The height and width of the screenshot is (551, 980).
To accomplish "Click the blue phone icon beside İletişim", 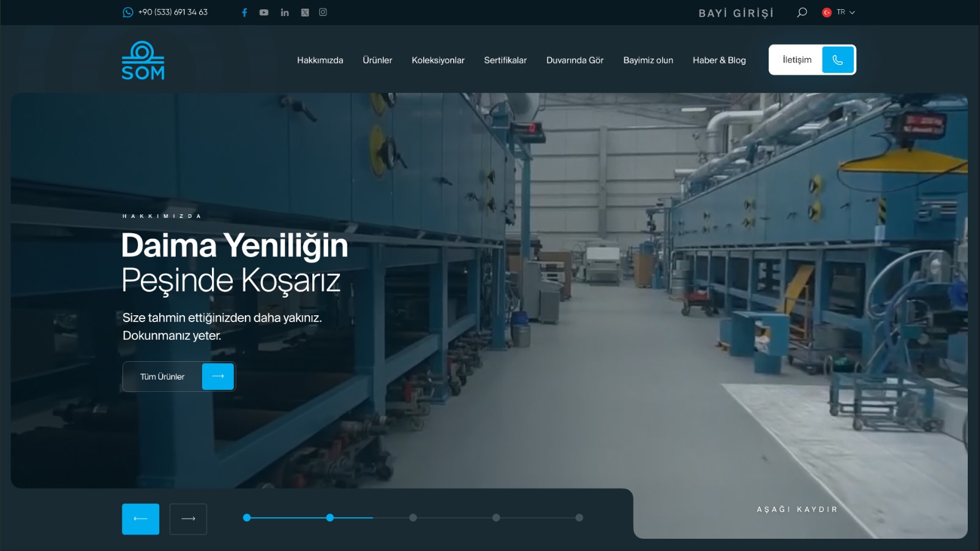I will (x=837, y=60).
